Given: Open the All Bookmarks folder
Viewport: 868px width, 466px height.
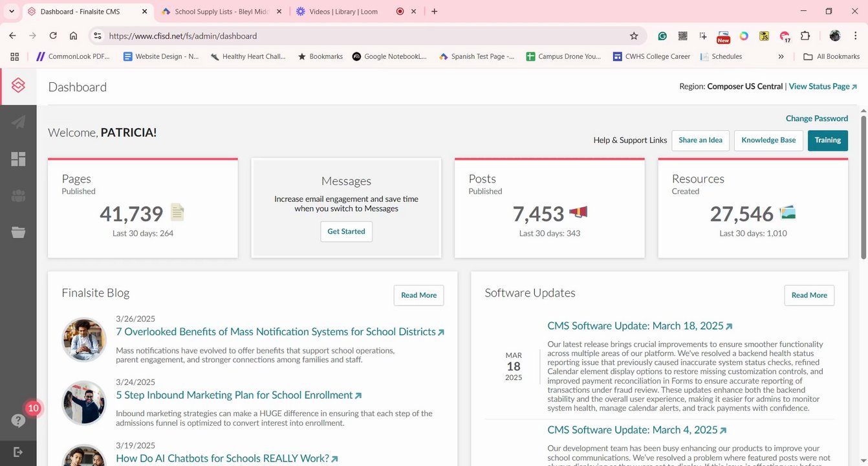Looking at the screenshot, I should pyautogui.click(x=831, y=56).
